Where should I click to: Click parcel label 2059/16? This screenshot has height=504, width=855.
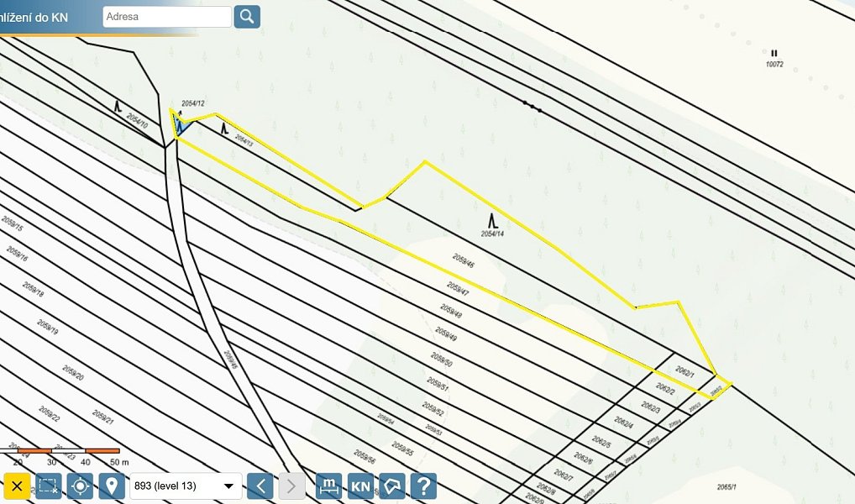click(17, 253)
